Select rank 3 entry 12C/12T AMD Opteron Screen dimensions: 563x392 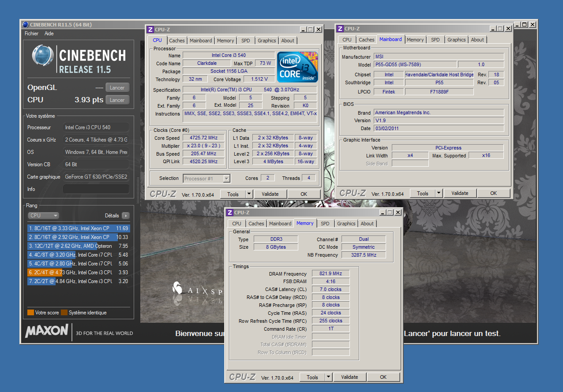pos(79,246)
